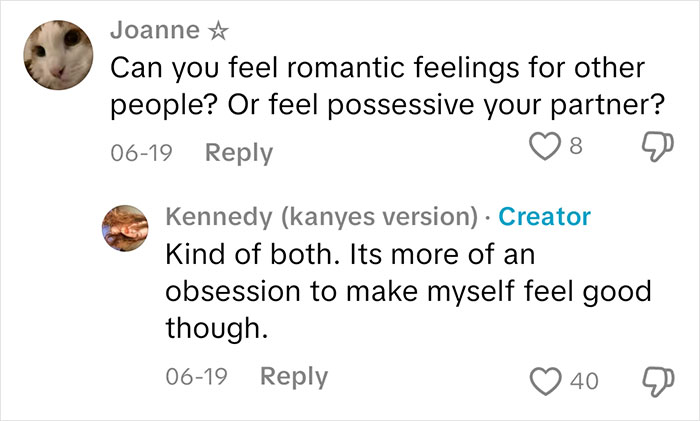Like Kennedy's reply with the heart icon

click(548, 378)
